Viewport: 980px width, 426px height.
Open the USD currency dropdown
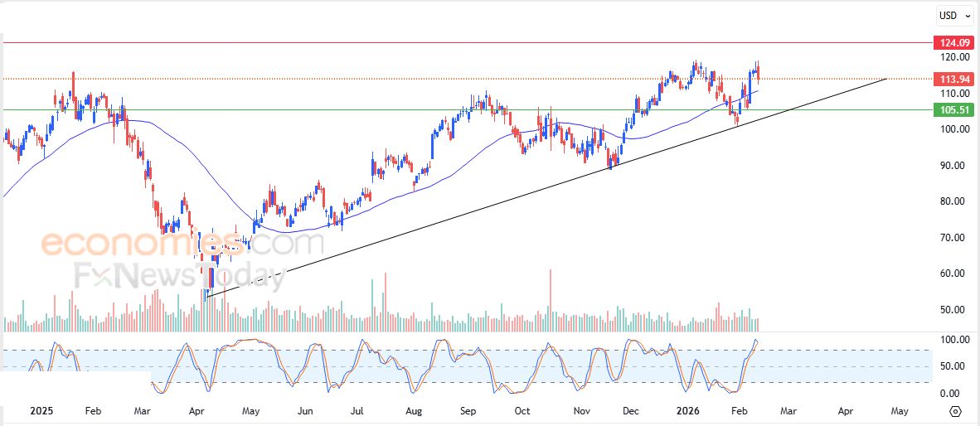[x=955, y=15]
